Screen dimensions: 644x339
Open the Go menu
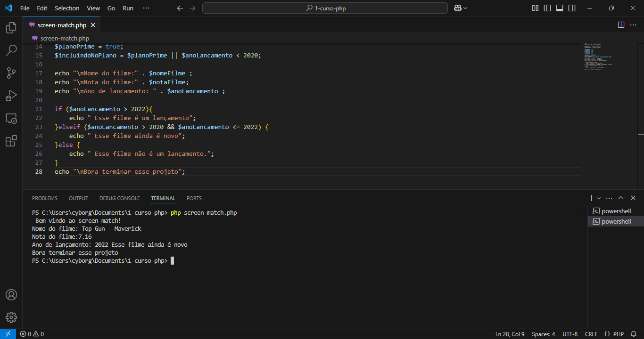pos(111,8)
